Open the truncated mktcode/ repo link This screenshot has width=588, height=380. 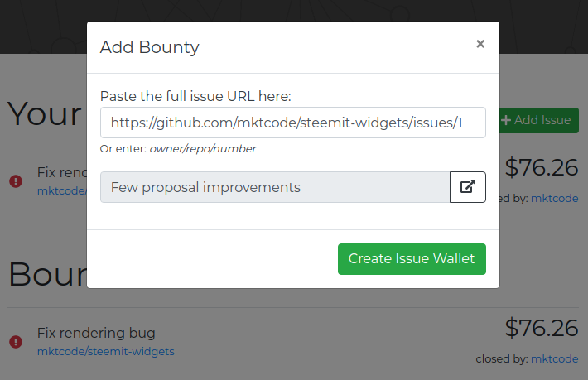62,190
